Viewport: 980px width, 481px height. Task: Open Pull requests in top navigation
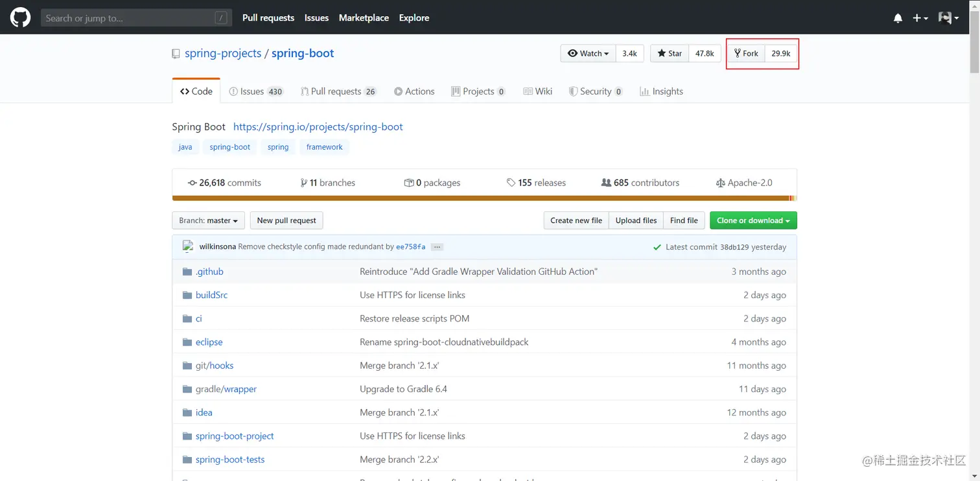[268, 18]
